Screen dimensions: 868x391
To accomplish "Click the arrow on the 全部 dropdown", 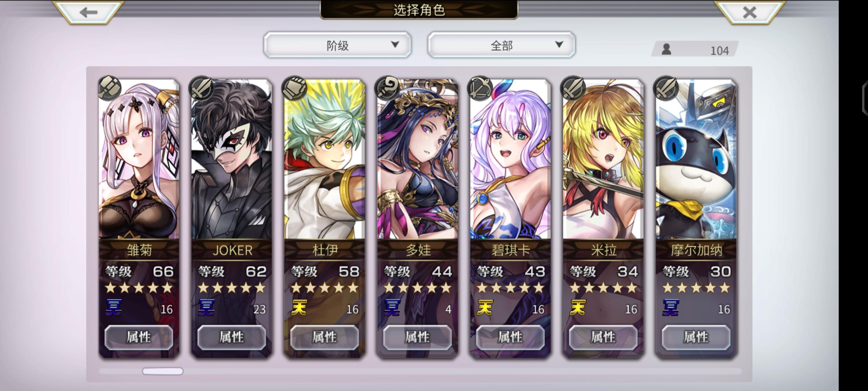I will [559, 45].
